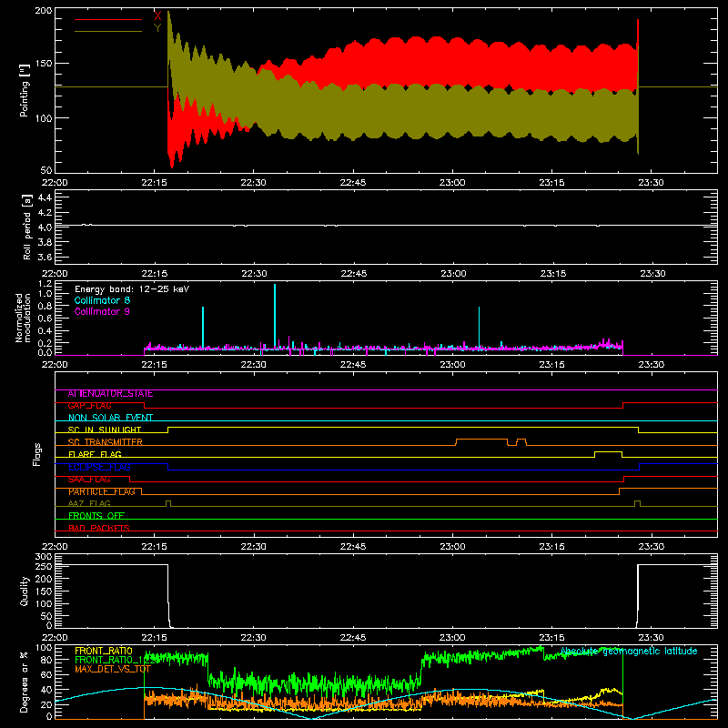Click the FRONTS_OFF flag label
The width and height of the screenshot is (728, 728).
click(x=96, y=516)
